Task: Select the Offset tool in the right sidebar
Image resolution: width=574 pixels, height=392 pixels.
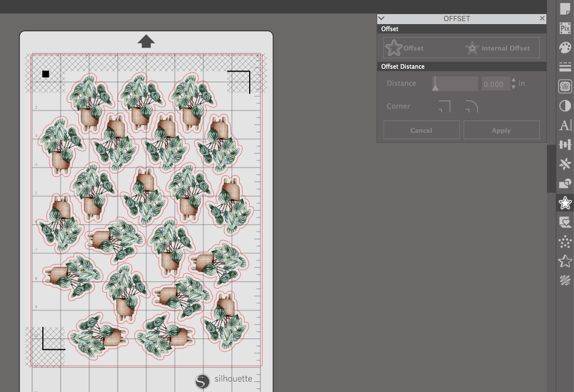Action: pos(565,203)
